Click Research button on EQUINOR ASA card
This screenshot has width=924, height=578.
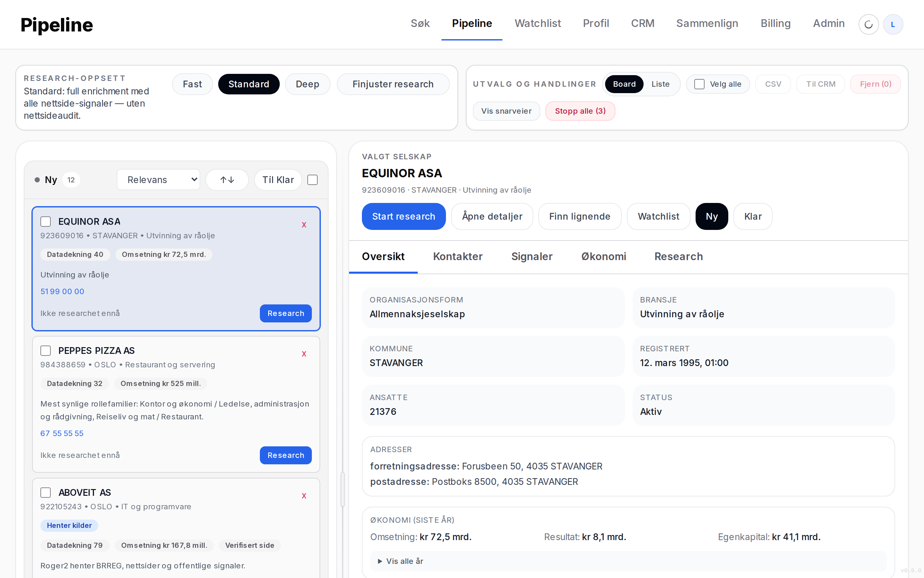pos(286,313)
